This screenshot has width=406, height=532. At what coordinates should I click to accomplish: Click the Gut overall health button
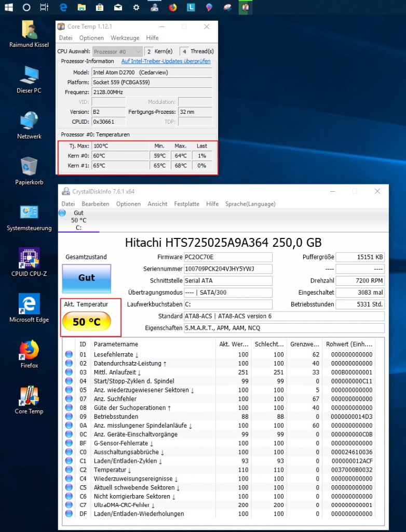[87, 278]
